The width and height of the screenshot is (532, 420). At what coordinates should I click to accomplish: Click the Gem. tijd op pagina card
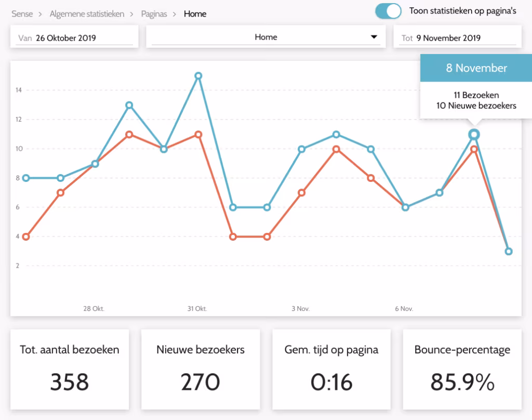coord(331,369)
